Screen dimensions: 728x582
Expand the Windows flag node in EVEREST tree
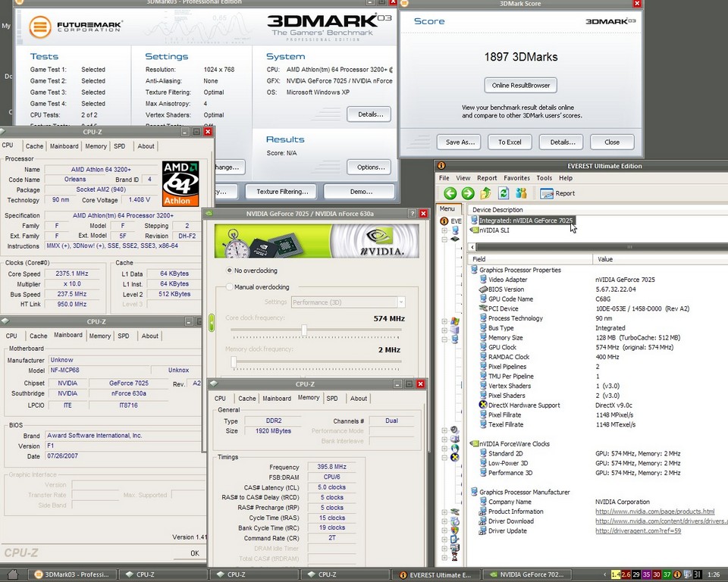pyautogui.click(x=444, y=321)
